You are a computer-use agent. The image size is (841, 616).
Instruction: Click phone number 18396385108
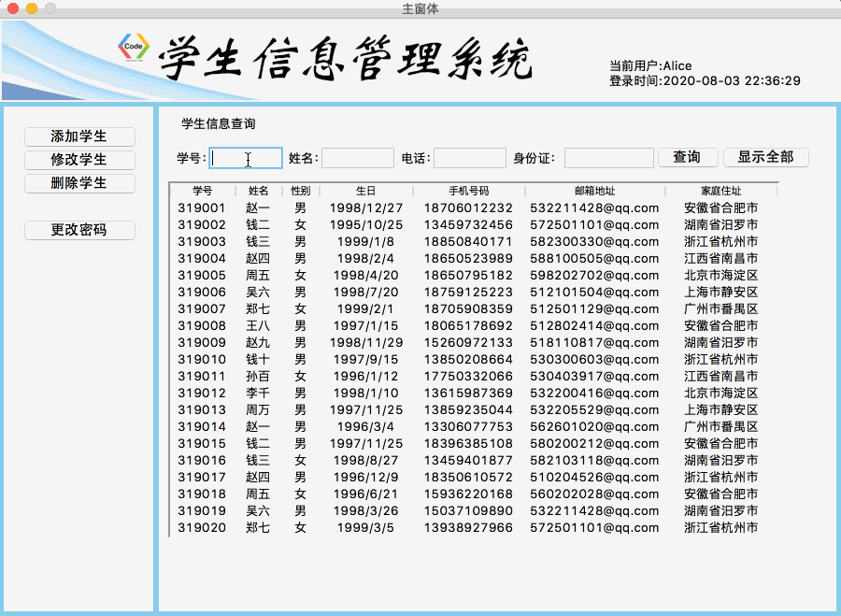pos(469,444)
